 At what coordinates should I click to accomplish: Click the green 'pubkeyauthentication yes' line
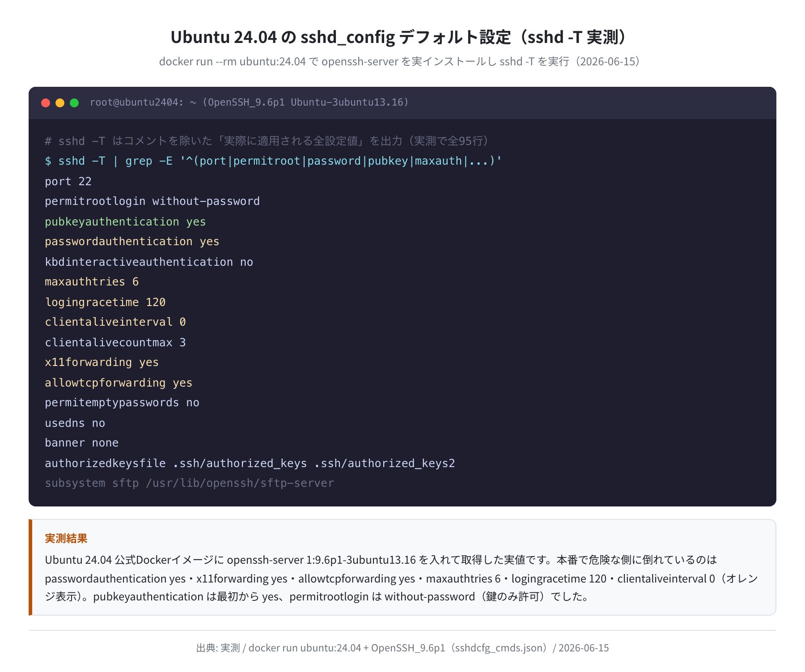[x=125, y=221]
